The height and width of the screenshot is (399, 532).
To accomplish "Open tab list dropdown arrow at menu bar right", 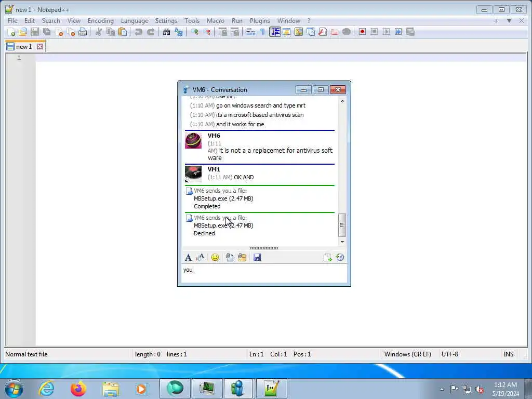I will [509, 21].
